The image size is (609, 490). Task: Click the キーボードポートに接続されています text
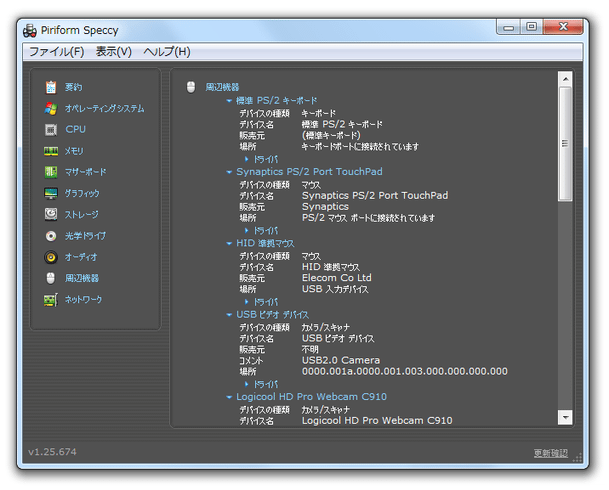pos(360,146)
